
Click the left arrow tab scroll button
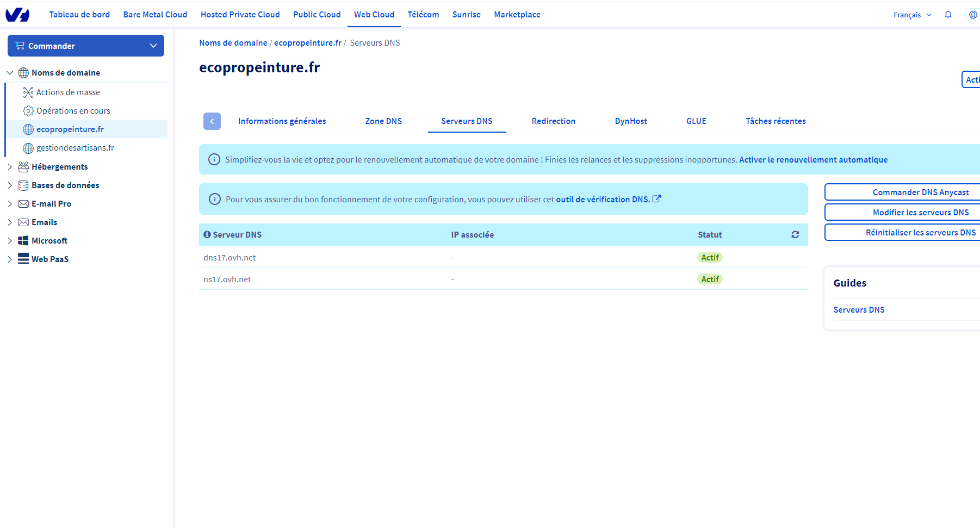[x=212, y=121]
